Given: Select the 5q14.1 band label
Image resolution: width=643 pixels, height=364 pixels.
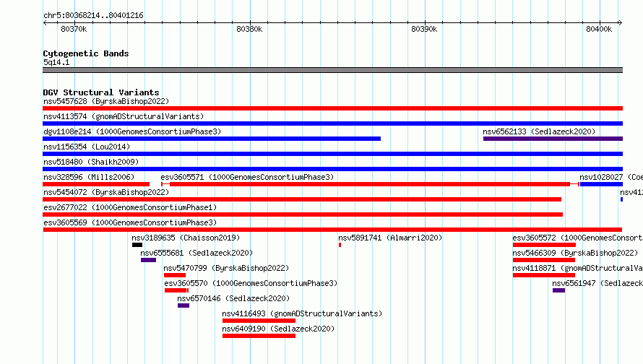Looking at the screenshot, I should click(56, 62).
